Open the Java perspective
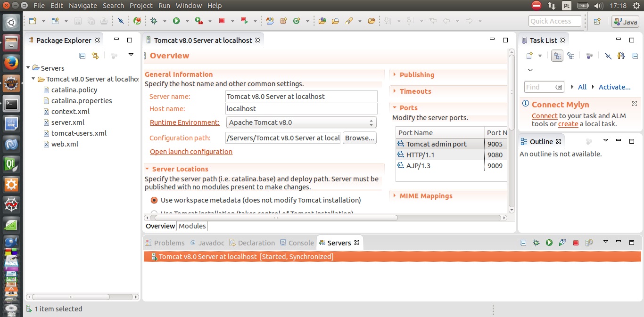Screen dimensions: 644x317 pos(625,21)
